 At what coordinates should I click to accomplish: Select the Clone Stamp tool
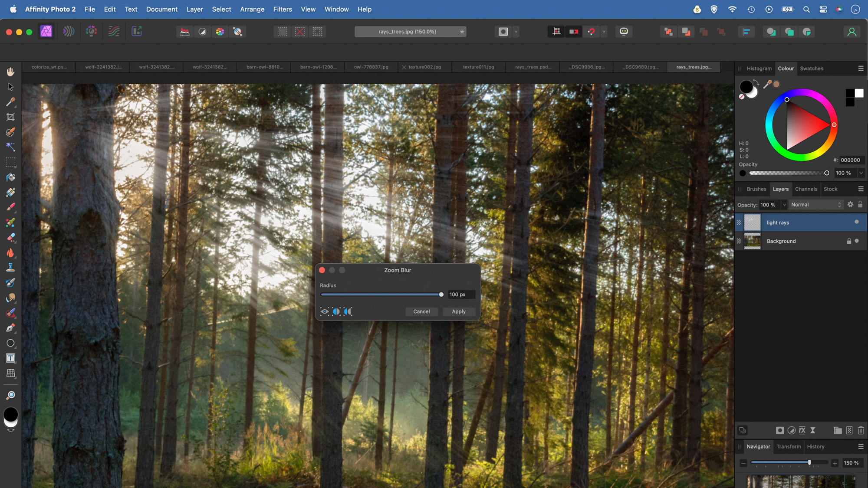click(x=10, y=268)
